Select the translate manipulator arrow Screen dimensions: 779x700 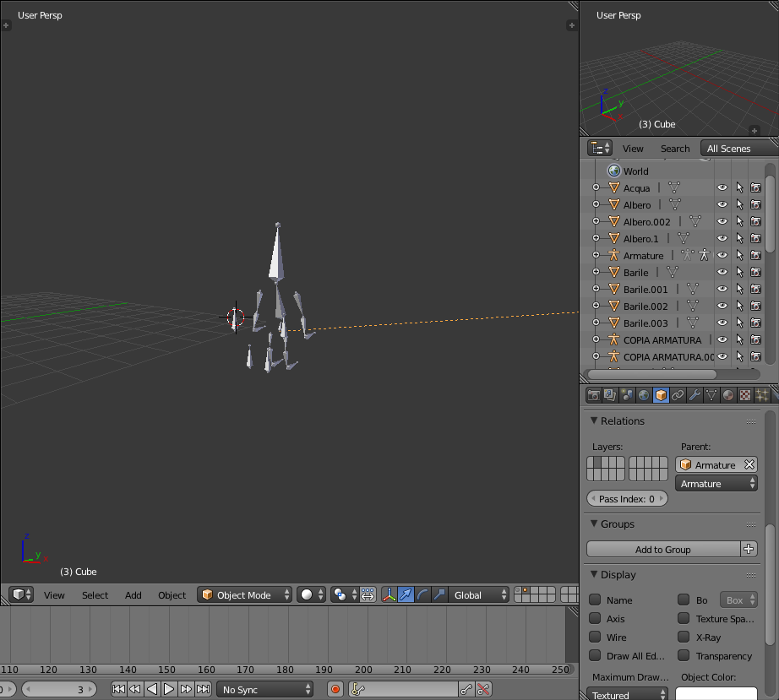click(406, 594)
